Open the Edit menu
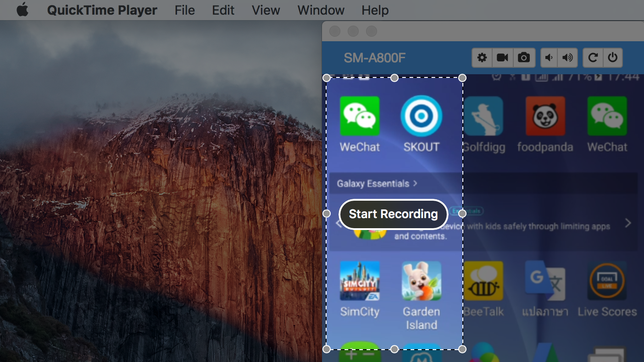This screenshot has height=362, width=644. 223,10
